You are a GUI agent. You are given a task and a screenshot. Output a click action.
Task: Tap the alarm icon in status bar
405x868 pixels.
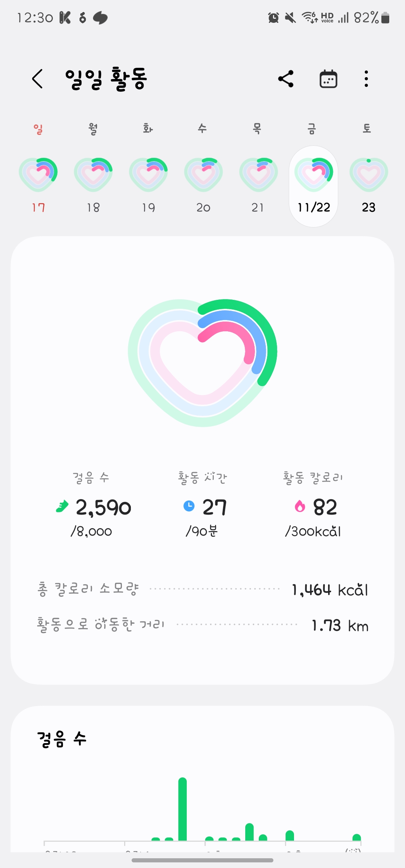point(273,18)
